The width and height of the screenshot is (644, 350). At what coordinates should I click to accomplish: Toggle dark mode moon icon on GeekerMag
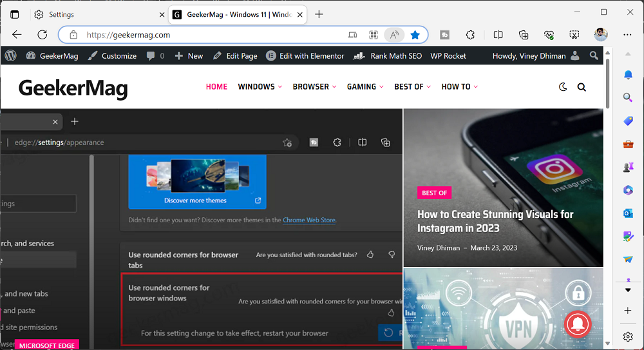tap(563, 87)
